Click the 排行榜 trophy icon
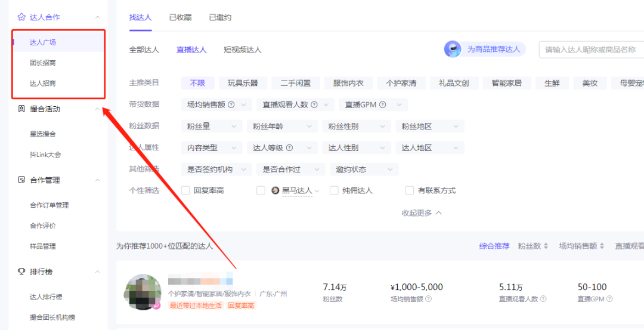 tap(21, 272)
